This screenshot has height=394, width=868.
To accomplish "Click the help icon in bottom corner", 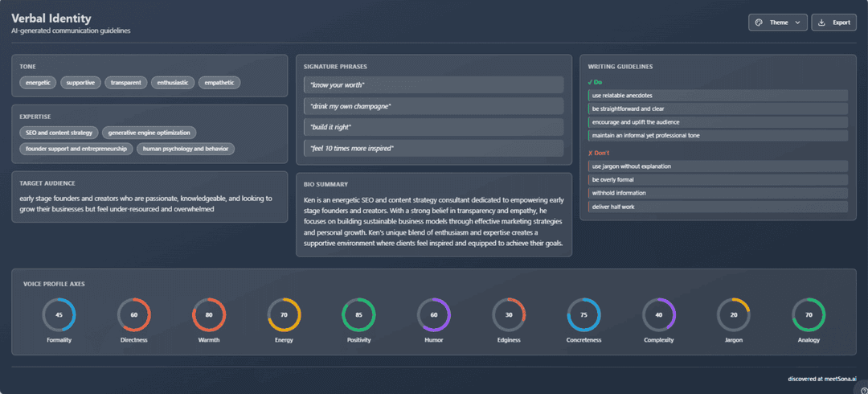I will [x=863, y=389].
